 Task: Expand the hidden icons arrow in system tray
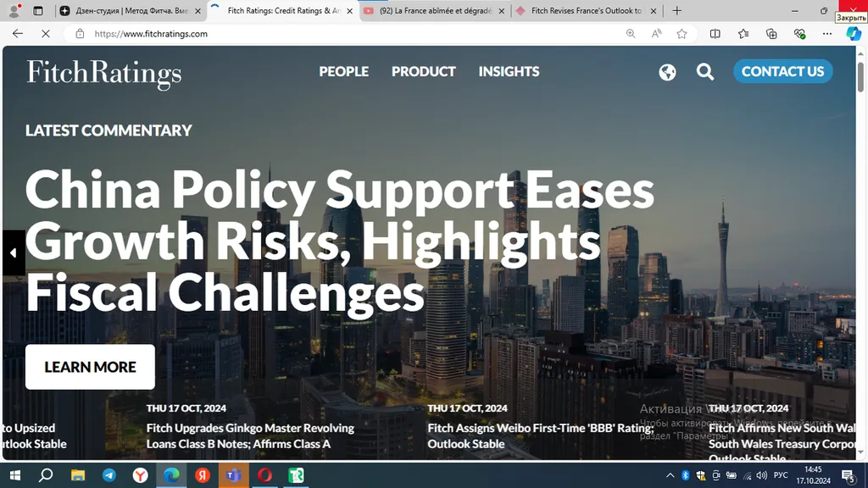(670, 475)
